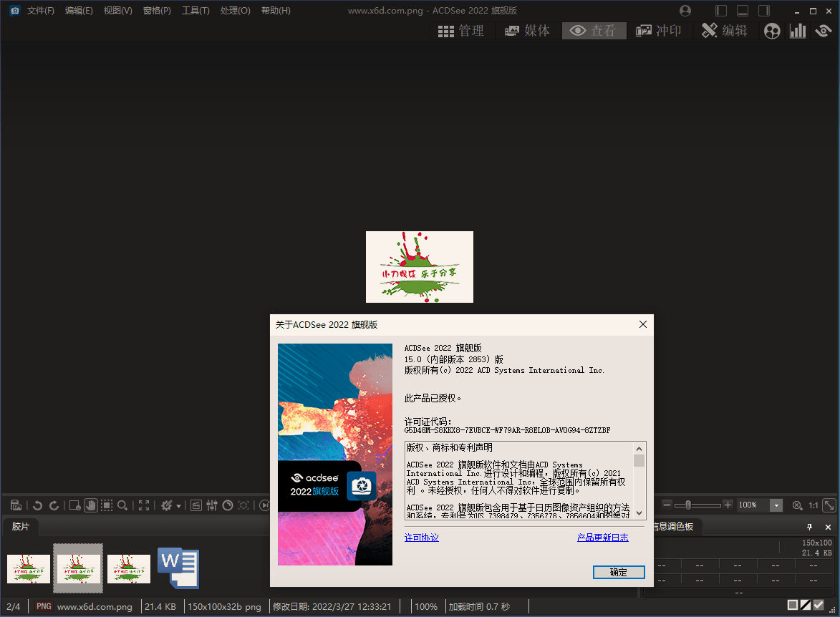Viewport: 840px width, 617px height.
Task: Toggle the transparency background square in status bar
Action: 793,605
